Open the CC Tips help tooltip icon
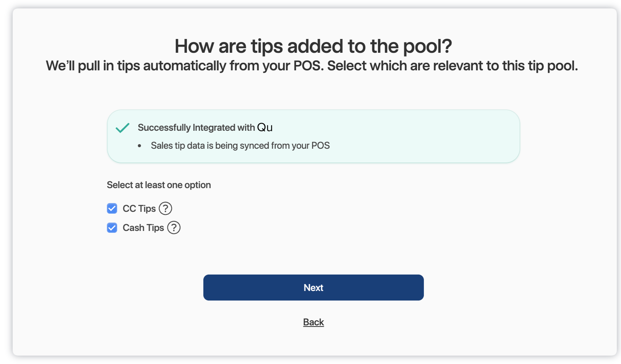 pos(165,208)
